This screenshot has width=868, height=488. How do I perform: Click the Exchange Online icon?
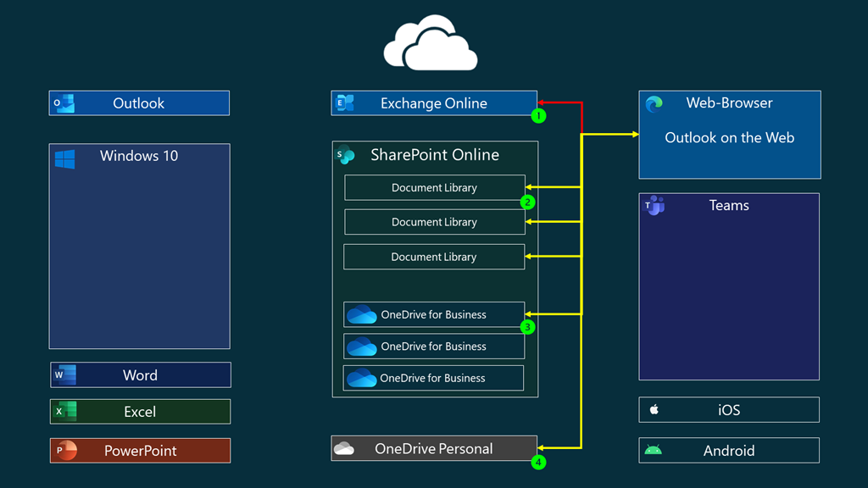345,103
